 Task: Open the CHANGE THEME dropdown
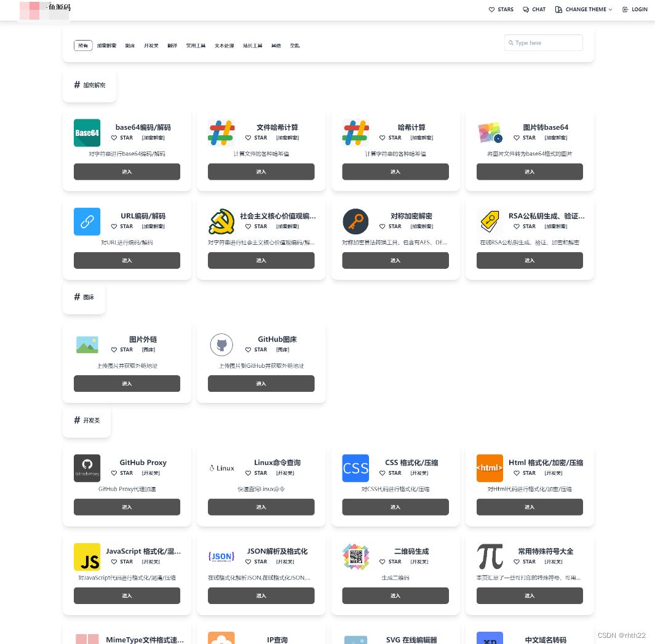pyautogui.click(x=584, y=9)
